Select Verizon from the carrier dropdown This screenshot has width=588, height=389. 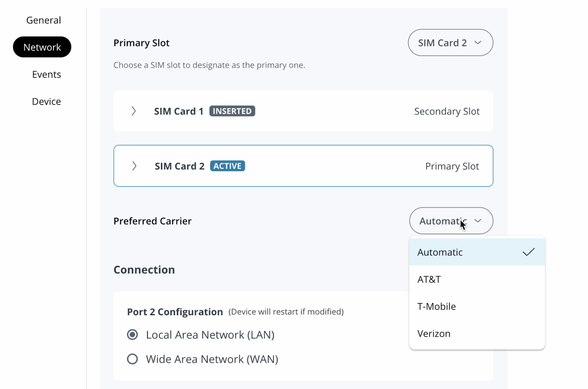coord(434,334)
